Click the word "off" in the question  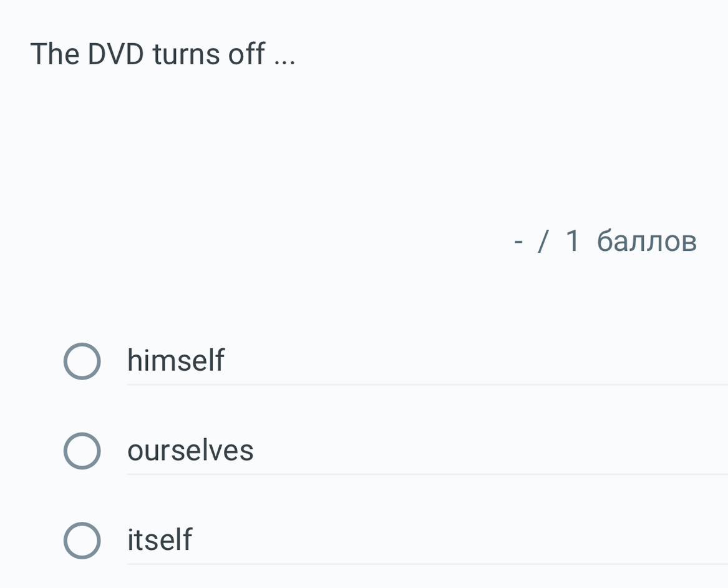pos(246,54)
